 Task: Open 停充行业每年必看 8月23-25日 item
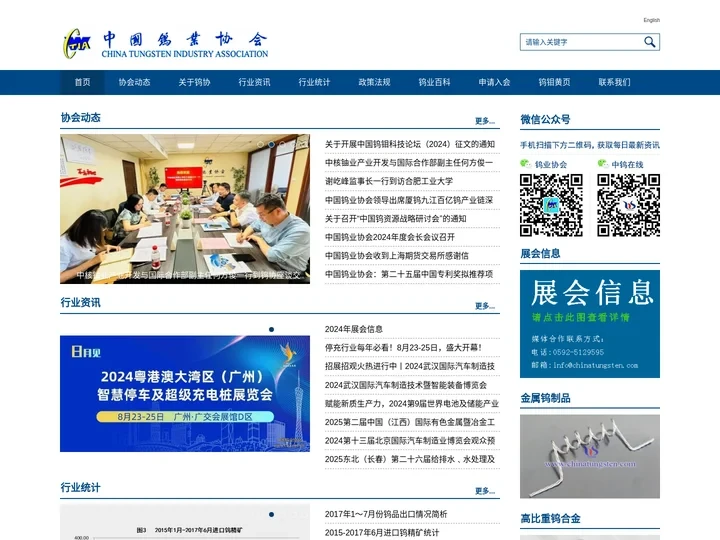[403, 348]
